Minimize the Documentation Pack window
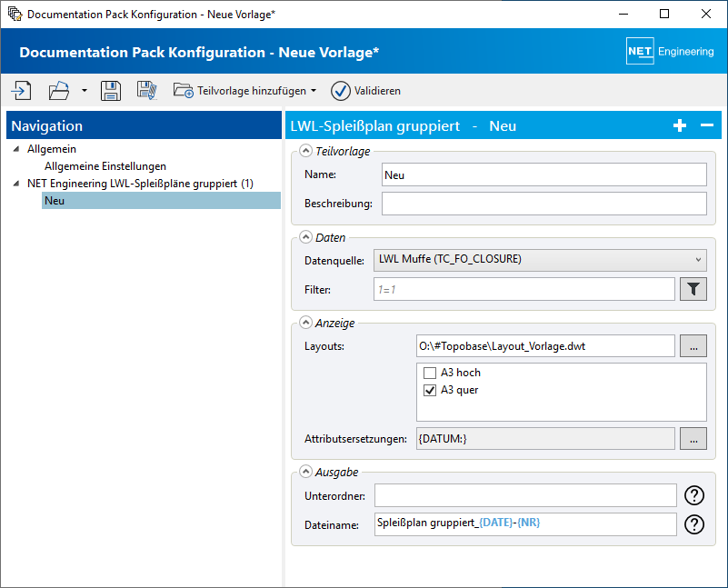The image size is (728, 588). (x=623, y=14)
